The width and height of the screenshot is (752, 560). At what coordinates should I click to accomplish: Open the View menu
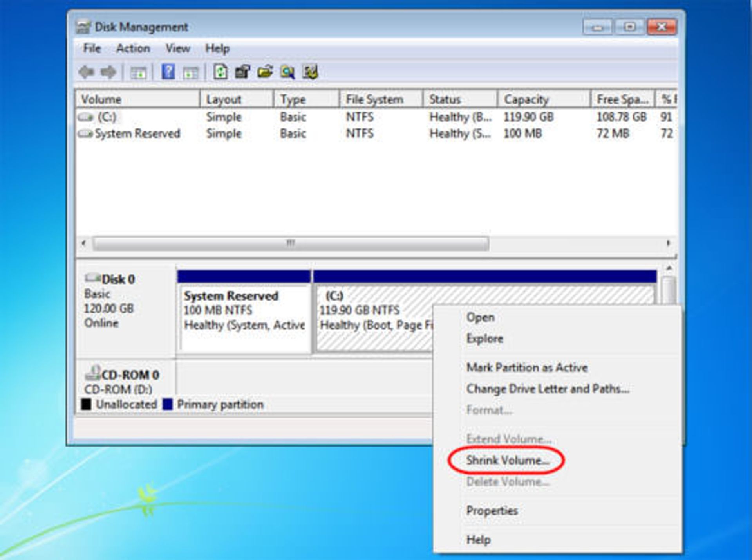coord(178,49)
